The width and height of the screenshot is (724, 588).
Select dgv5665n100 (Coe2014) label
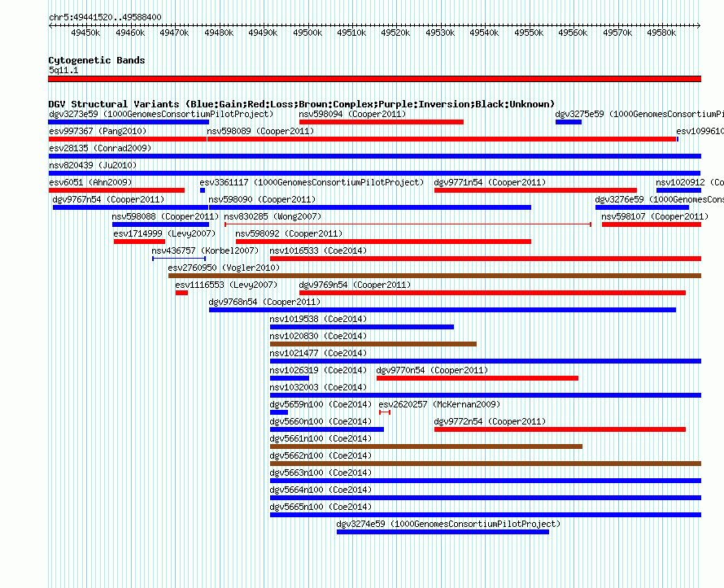tap(321, 507)
